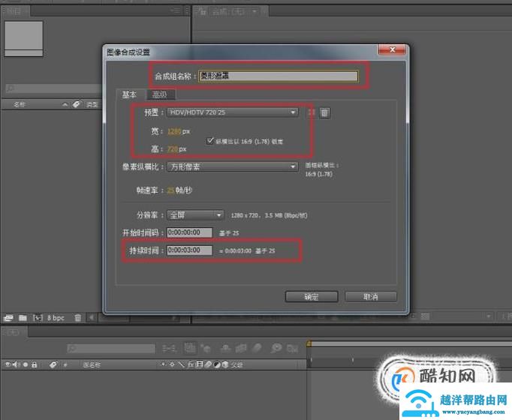Click the 3D layer cube switch column icon
The width and height of the screenshot is (512, 420).
tap(225, 364)
